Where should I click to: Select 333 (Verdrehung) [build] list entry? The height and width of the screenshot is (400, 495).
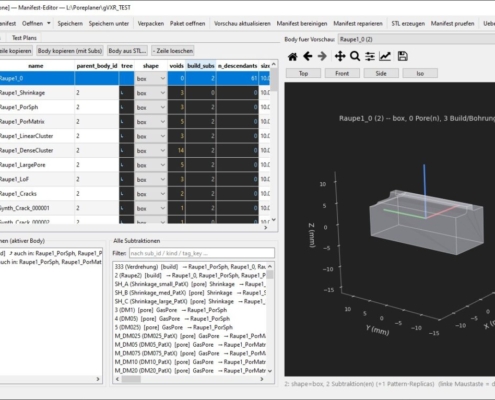[x=190, y=267]
